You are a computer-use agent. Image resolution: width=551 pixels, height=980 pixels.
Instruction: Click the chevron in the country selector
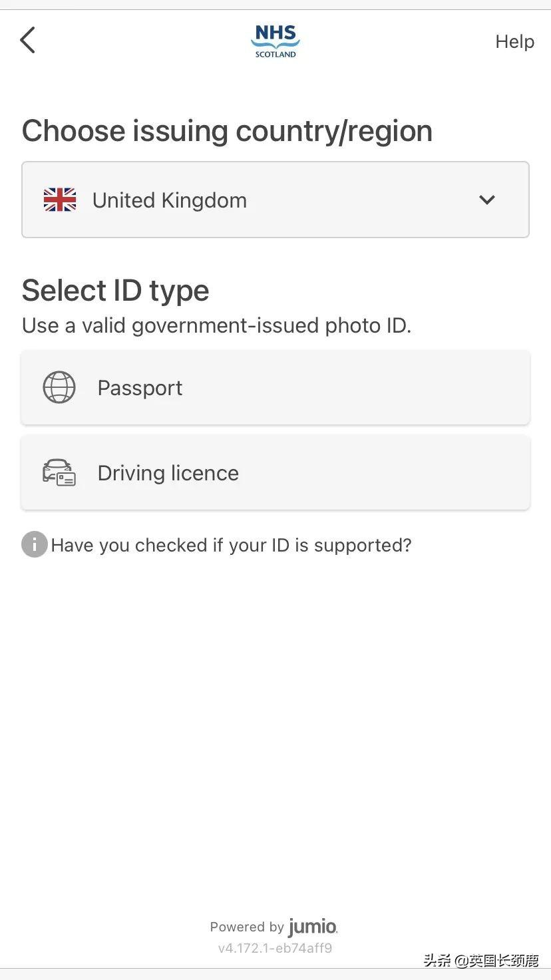point(487,200)
